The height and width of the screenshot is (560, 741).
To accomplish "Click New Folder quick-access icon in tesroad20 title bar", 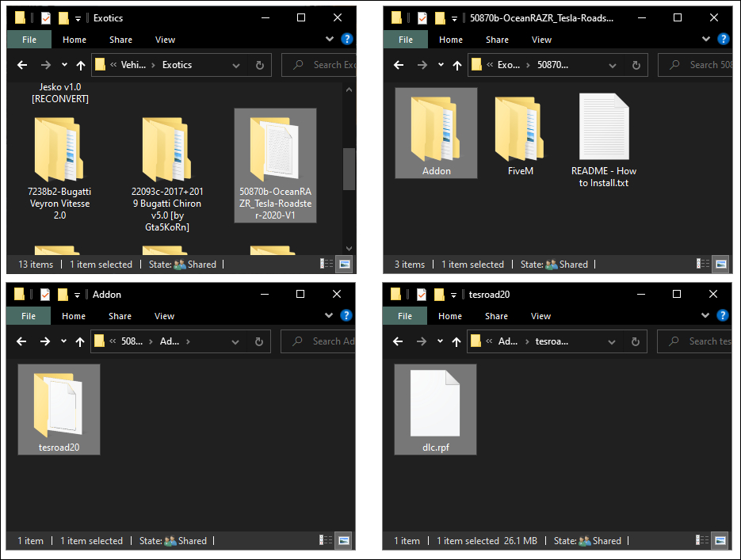I will 439,295.
